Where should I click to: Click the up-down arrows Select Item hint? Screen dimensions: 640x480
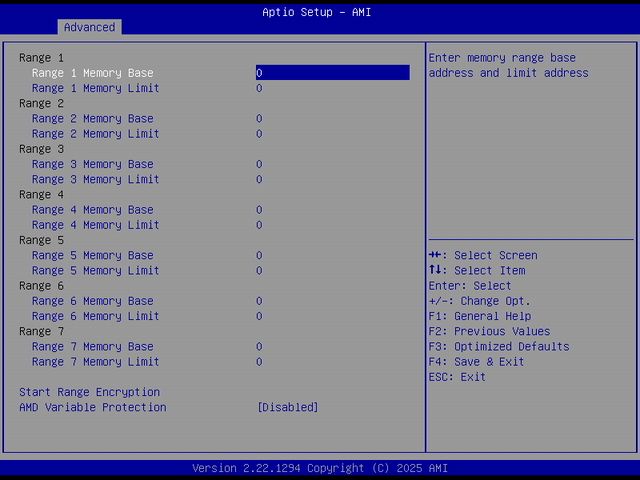(477, 271)
